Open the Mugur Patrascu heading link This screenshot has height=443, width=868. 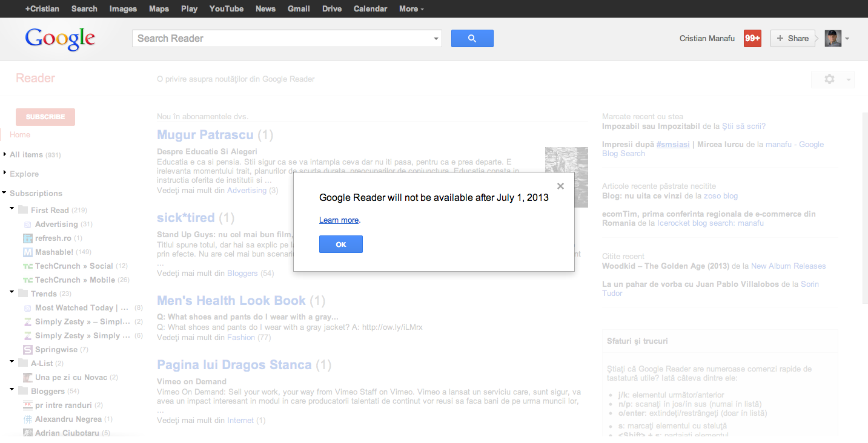coord(206,134)
